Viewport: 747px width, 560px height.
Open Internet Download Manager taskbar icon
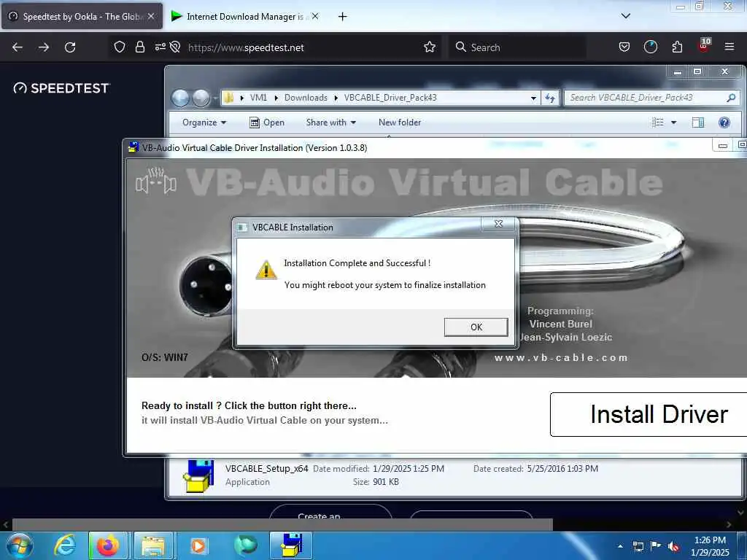pos(245,545)
